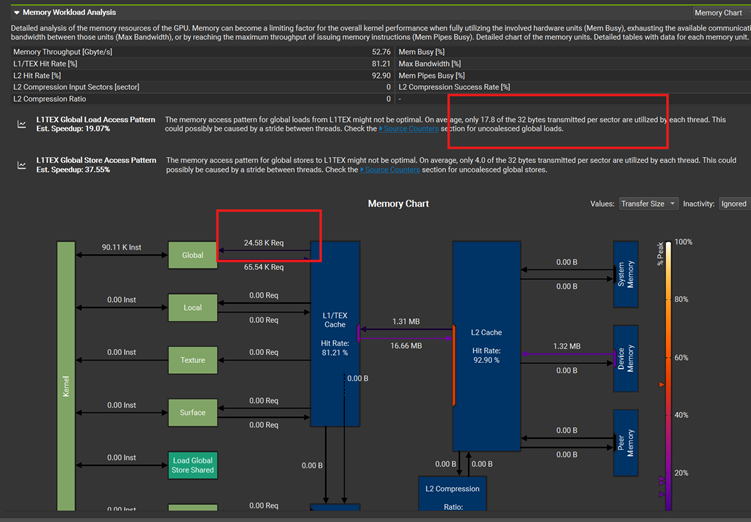Click the orange marker on the % Peak scale
Viewport: 751px width, 522px height.
662,385
